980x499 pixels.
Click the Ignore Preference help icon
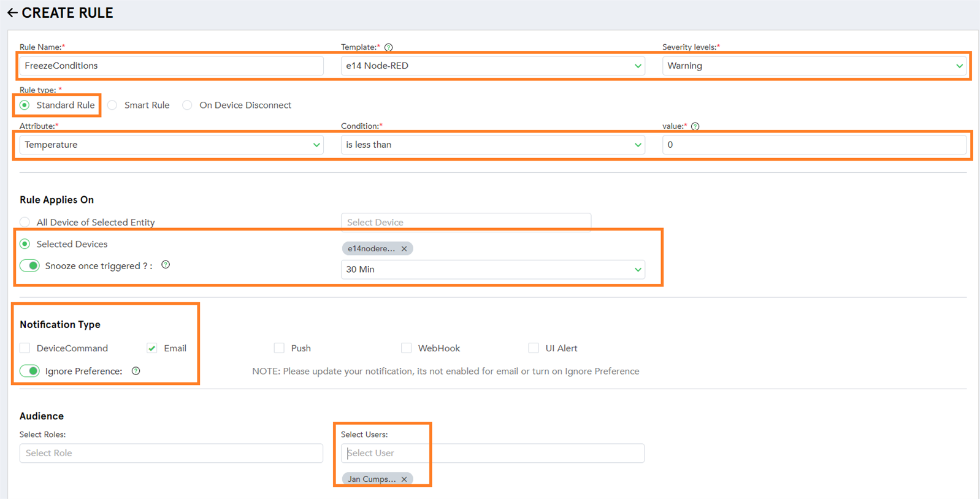136,371
